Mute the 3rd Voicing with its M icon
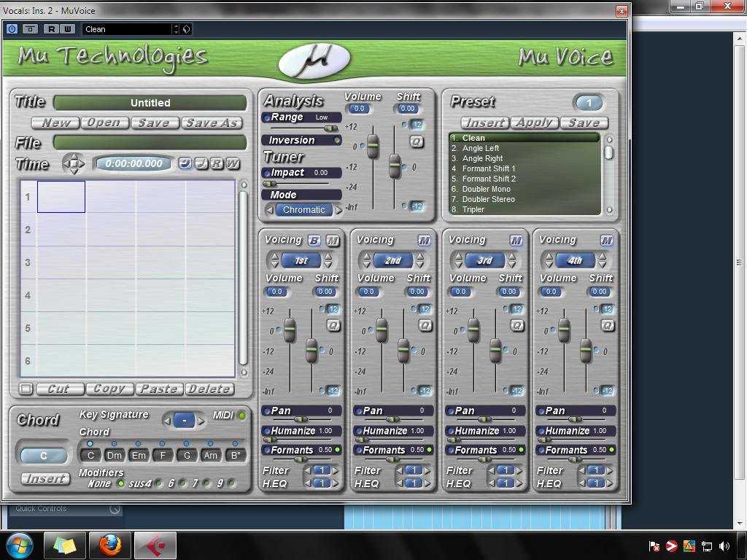 (x=516, y=241)
